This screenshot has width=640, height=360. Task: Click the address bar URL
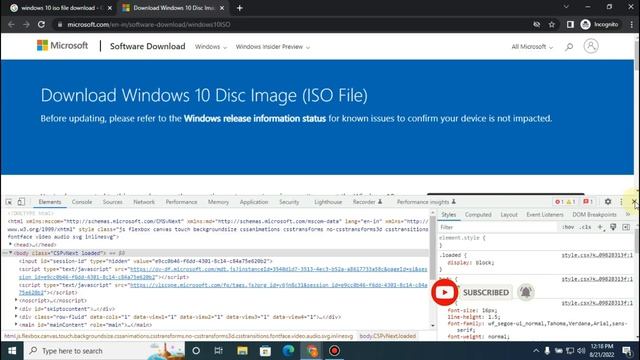click(149, 24)
